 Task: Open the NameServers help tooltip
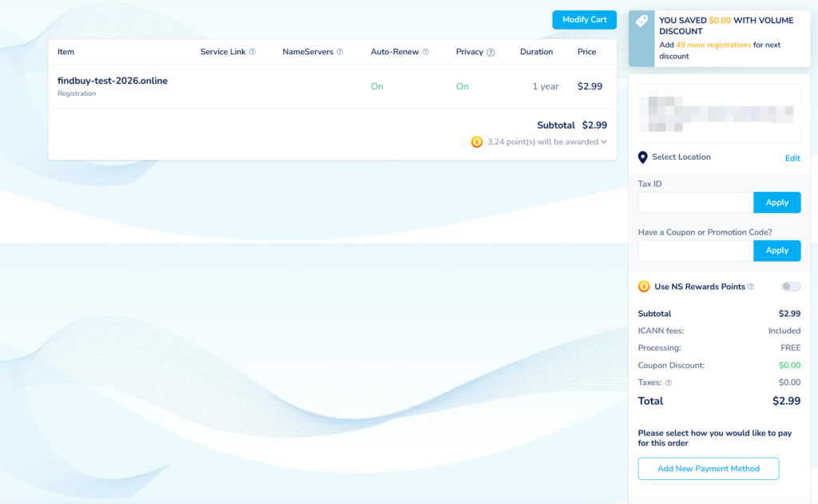coord(338,52)
